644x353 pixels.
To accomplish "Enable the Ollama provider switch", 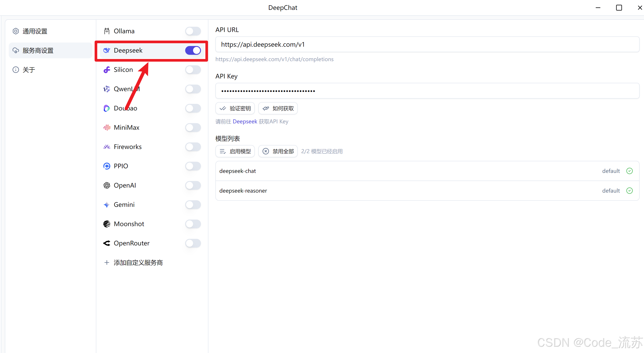I will [x=193, y=31].
